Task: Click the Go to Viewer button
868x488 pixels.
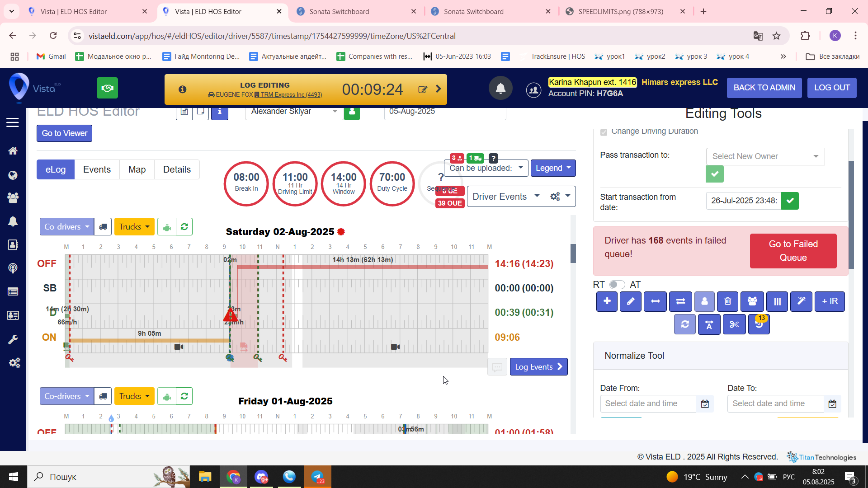Action: click(x=64, y=133)
